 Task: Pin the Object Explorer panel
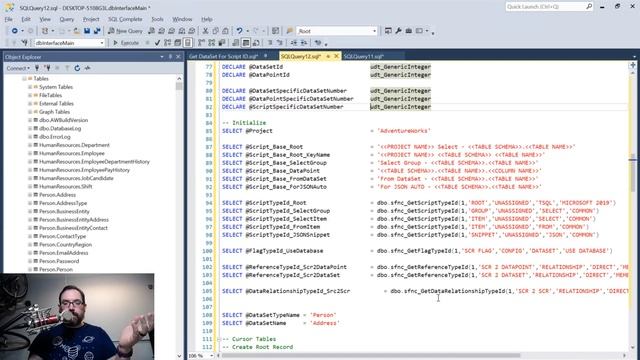pyautogui.click(x=170, y=57)
